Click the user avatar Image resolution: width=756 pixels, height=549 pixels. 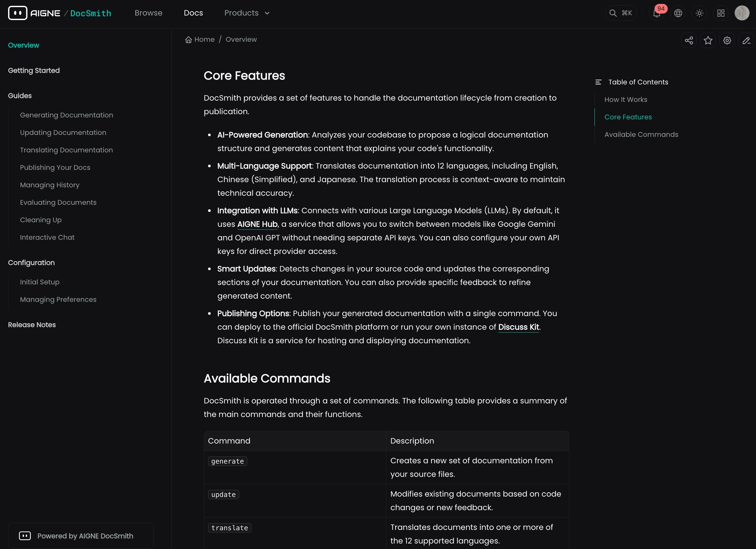point(742,13)
